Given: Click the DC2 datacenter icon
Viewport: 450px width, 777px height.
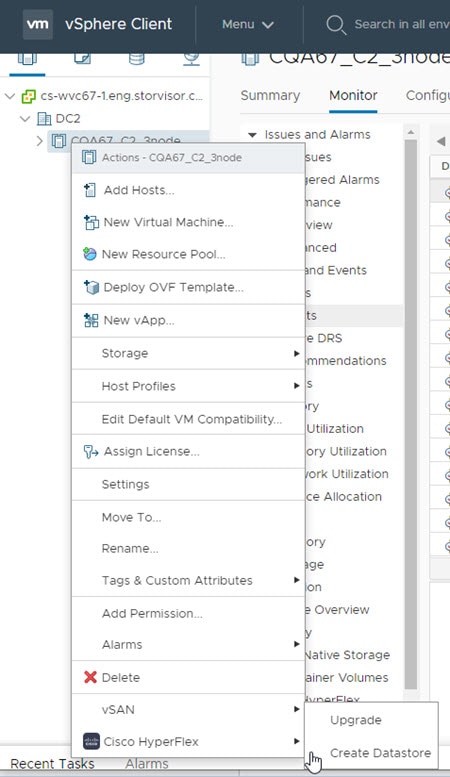Looking at the screenshot, I should click(44, 118).
